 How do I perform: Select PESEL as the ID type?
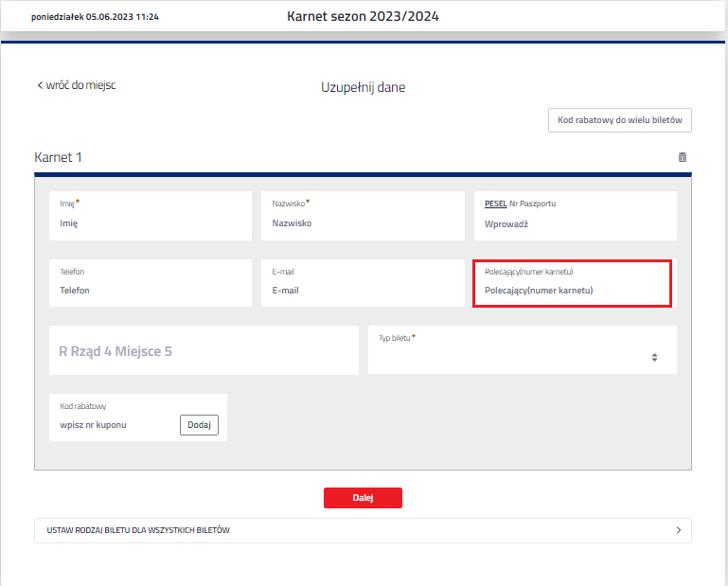pyautogui.click(x=495, y=204)
